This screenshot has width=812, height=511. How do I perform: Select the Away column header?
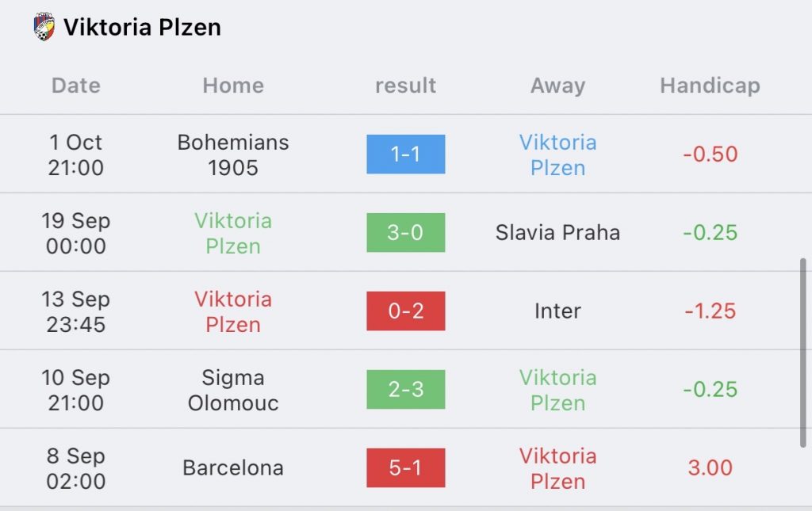click(x=557, y=86)
